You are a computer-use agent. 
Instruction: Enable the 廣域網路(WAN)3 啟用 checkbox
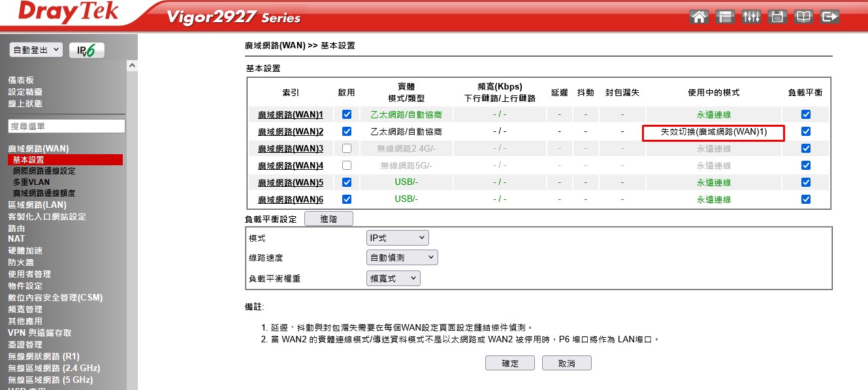point(347,148)
